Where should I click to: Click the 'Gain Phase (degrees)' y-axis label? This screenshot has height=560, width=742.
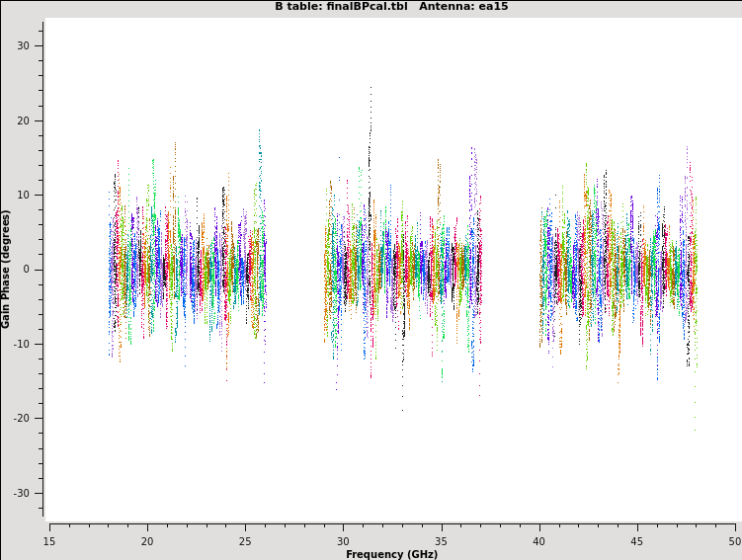[6, 269]
